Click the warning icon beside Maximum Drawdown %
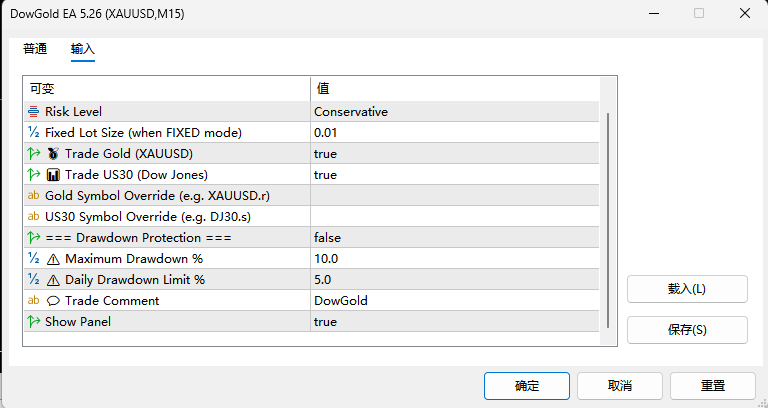The image size is (768, 408). pyautogui.click(x=53, y=259)
